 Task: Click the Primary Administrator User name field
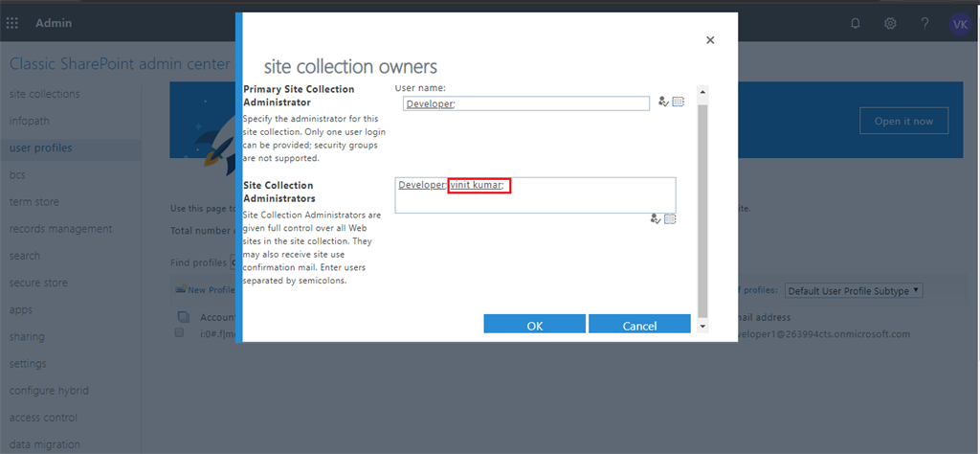[526, 103]
